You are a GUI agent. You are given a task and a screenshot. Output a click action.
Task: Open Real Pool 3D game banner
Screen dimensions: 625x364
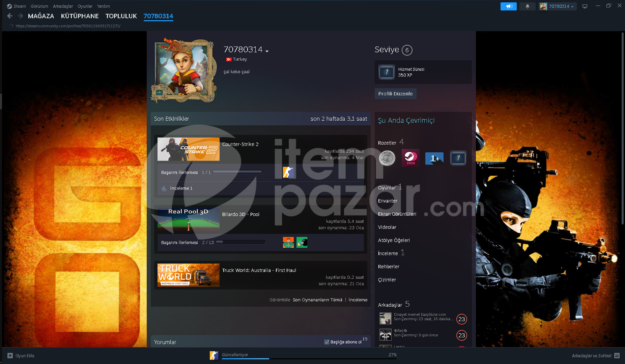189,219
